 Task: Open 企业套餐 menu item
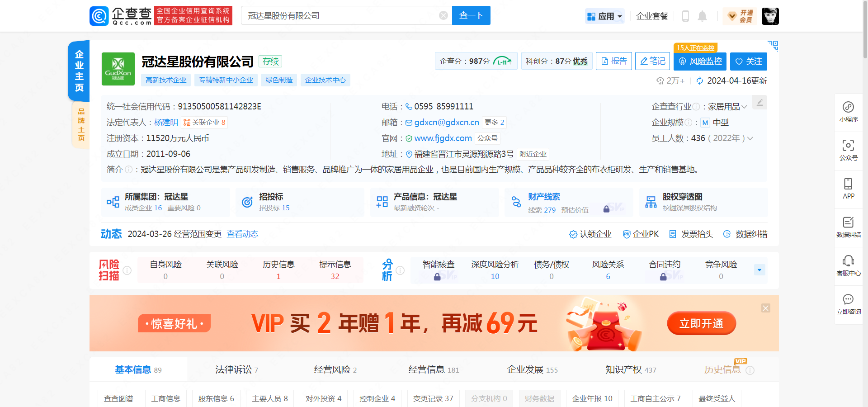click(x=652, y=16)
